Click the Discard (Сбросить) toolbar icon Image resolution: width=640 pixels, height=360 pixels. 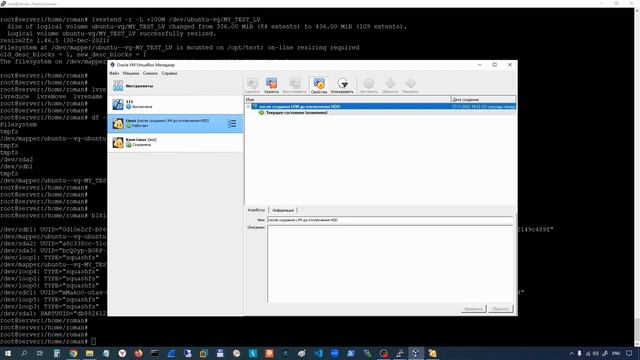[x=390, y=86]
